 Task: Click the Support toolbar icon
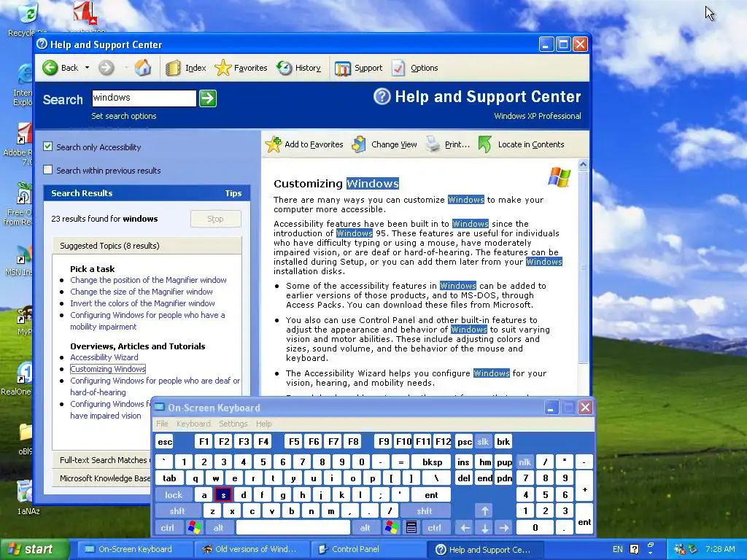click(x=343, y=68)
